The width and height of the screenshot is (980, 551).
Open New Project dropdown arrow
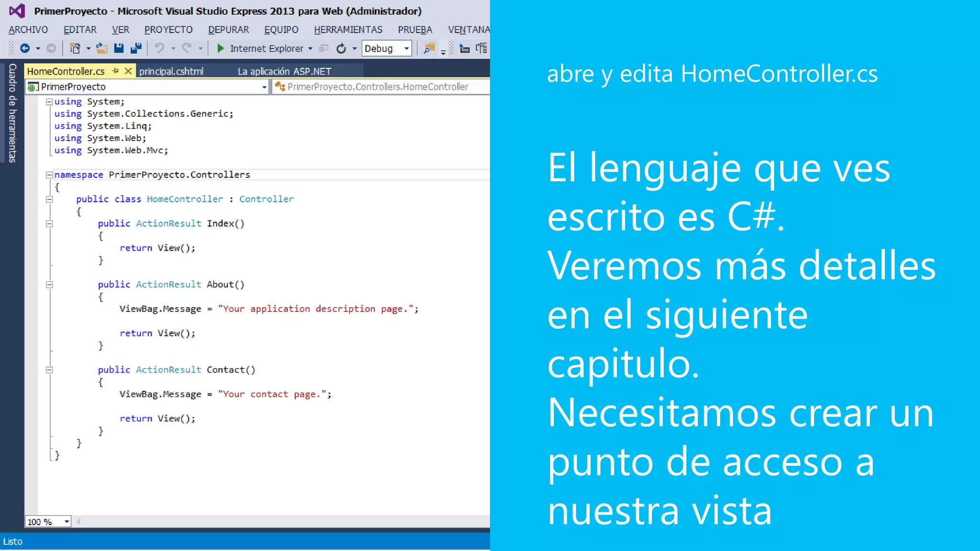point(89,48)
